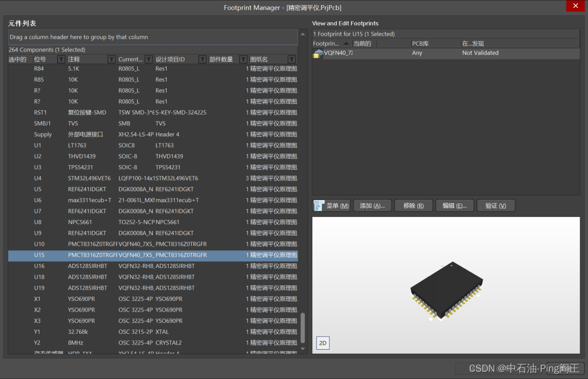Image resolution: width=588 pixels, height=379 pixels.
Task: Click the filter icon on 部件数量 column
Action: (x=242, y=60)
